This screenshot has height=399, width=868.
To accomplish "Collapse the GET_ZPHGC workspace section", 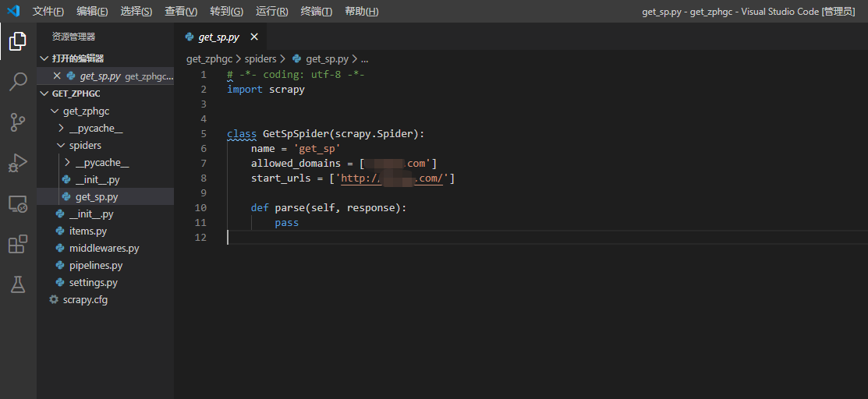I will coord(44,94).
